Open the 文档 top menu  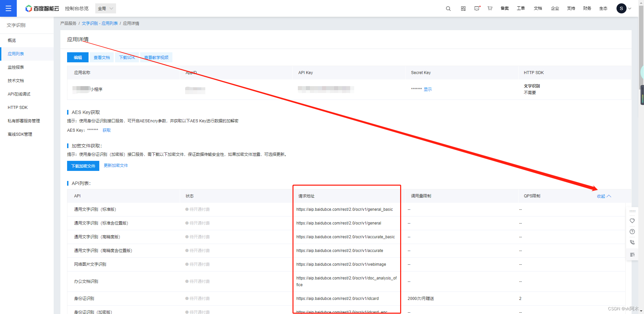tap(538, 8)
